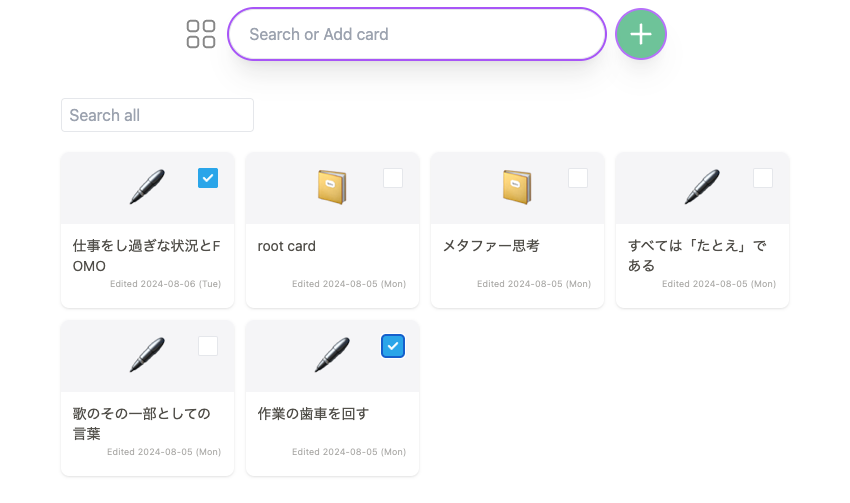
Task: Open the 歌のその一部としての言葉 card title
Action: pyautogui.click(x=141, y=424)
